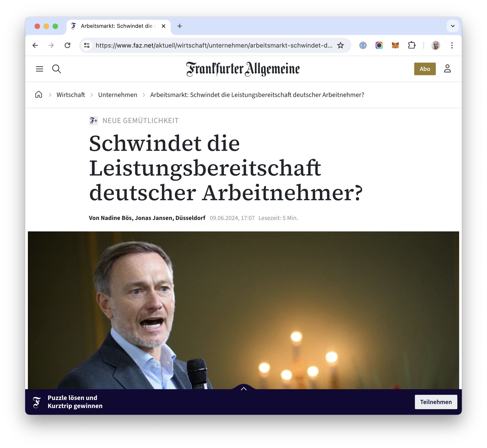
Task: Open the Wirtschaft breadcrumb link
Action: click(x=71, y=95)
